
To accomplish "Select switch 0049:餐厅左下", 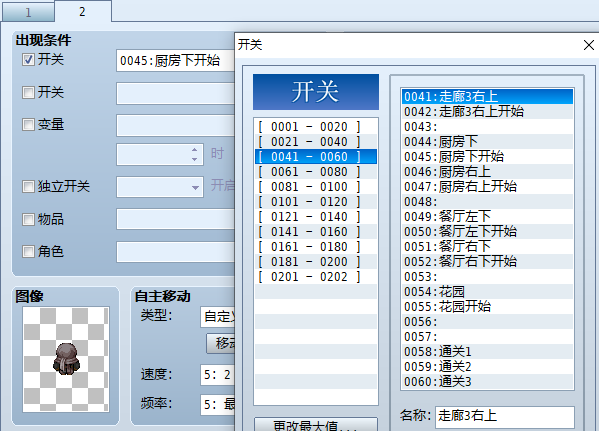I will [487, 217].
